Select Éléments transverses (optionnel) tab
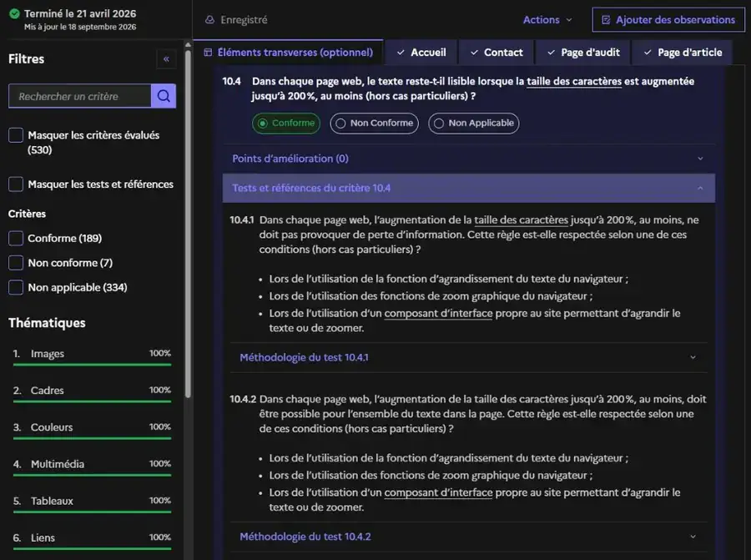Screen dimensions: 751x560 [289, 53]
